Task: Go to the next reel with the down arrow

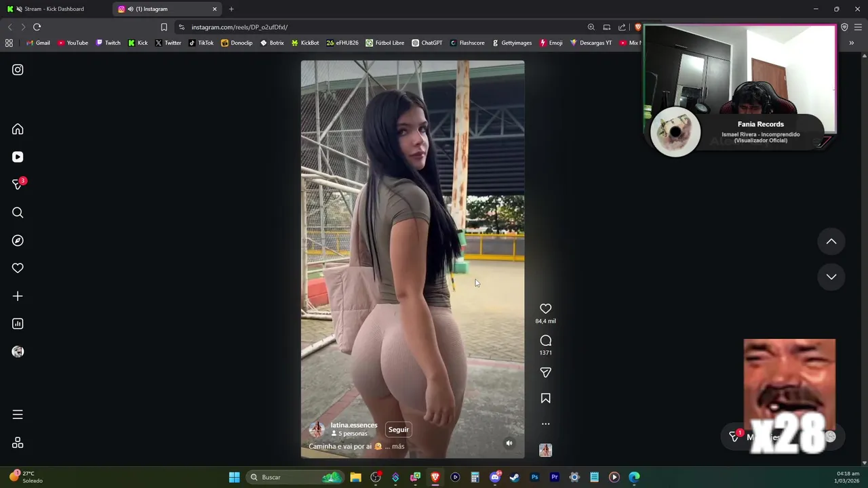Action: [x=831, y=277]
